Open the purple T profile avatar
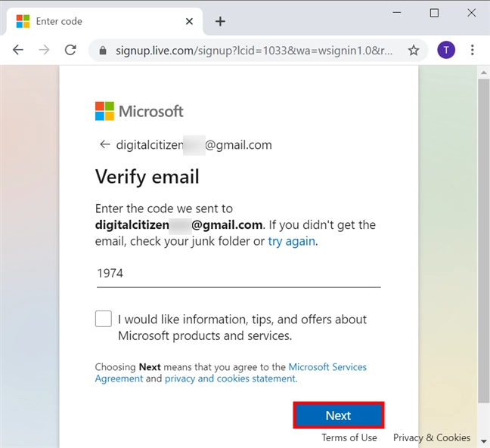490x448 pixels. (446, 50)
